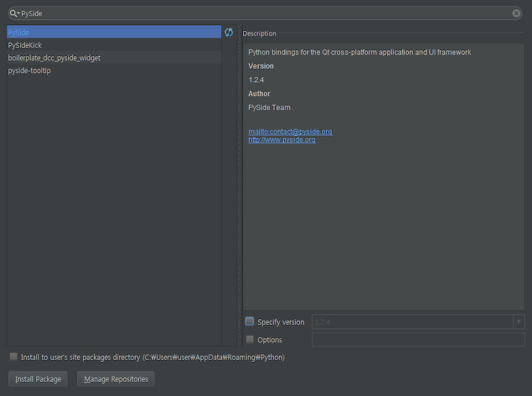Enable the Options checkbox
532x396 pixels.
(x=250, y=339)
